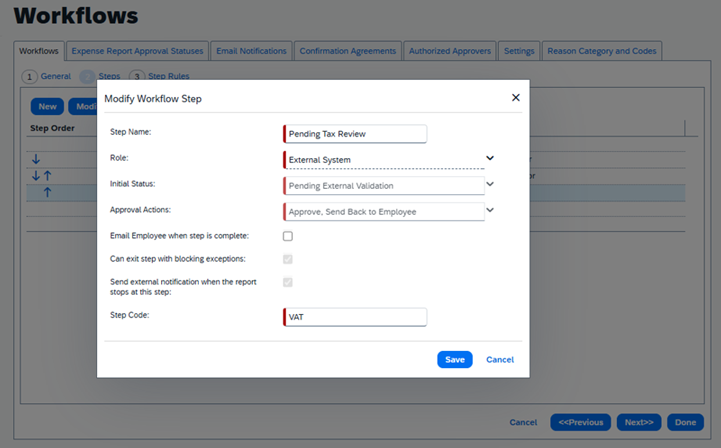Image resolution: width=721 pixels, height=448 pixels.
Task: Click the Step Name input field
Action: [355, 134]
